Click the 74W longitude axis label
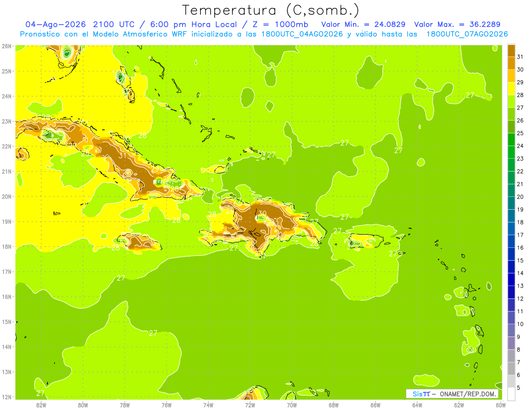 [208, 405]
